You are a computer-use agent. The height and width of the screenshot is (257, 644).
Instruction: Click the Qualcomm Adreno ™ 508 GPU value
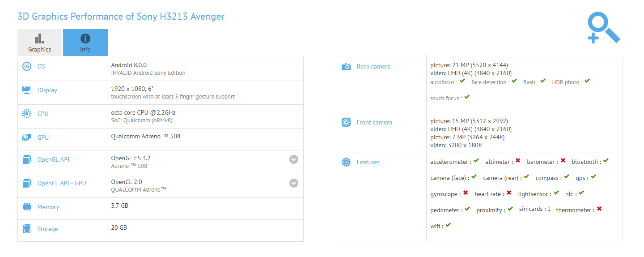(x=146, y=136)
